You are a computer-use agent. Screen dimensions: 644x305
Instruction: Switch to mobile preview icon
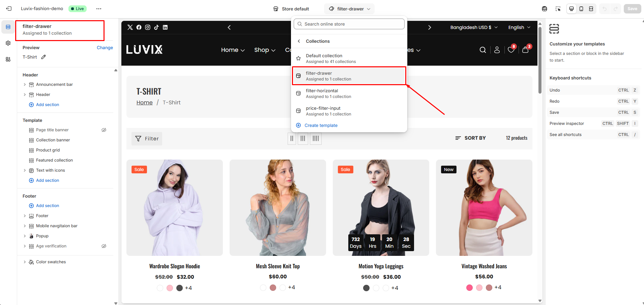(581, 9)
